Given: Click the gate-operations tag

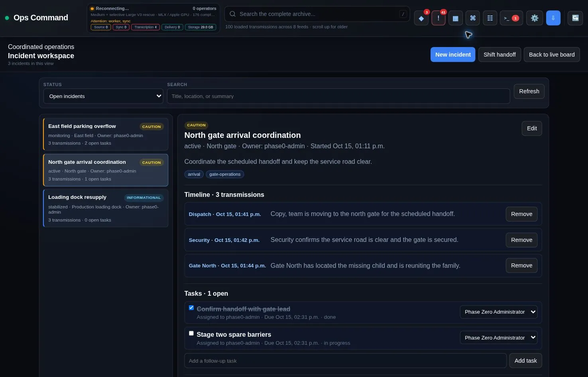Looking at the screenshot, I should tap(225, 174).
